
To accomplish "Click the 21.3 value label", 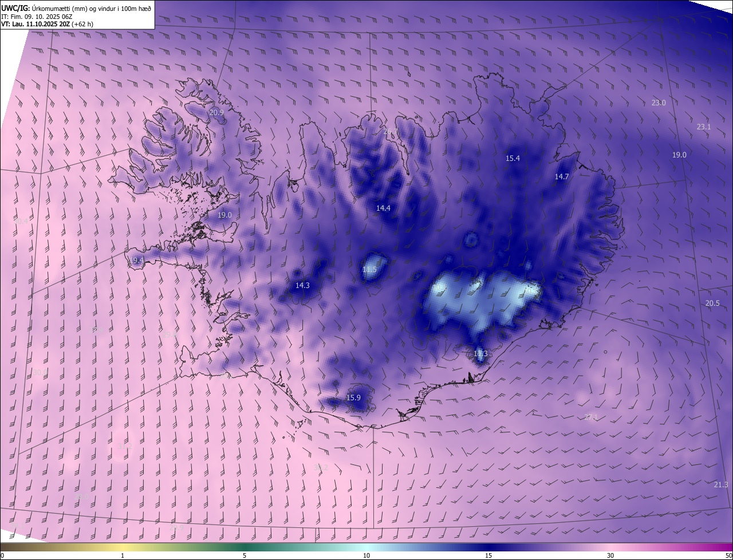I will (721, 485).
